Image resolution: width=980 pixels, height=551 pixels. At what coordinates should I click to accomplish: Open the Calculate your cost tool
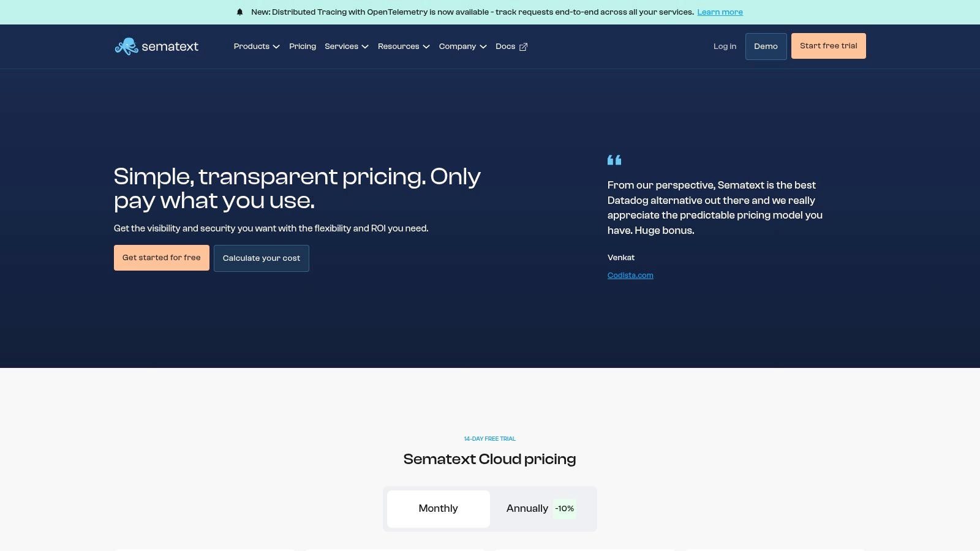(x=261, y=258)
